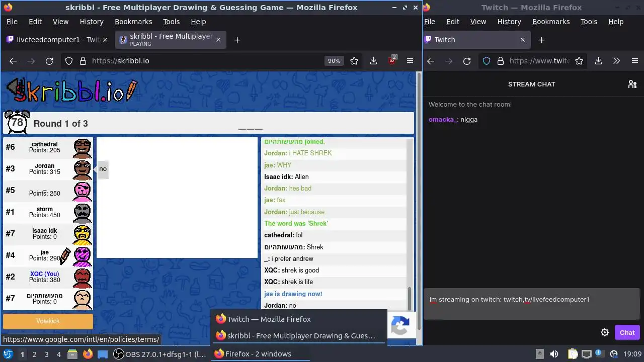Viewport: 644px width, 362px height.
Task: Open Tools menu in skribbl window
Action: tap(171, 22)
